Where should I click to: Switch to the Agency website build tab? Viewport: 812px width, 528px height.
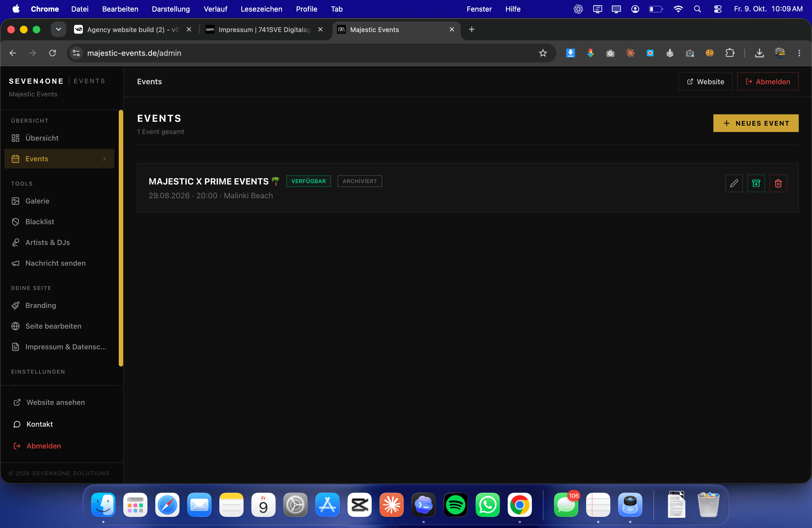click(x=133, y=30)
